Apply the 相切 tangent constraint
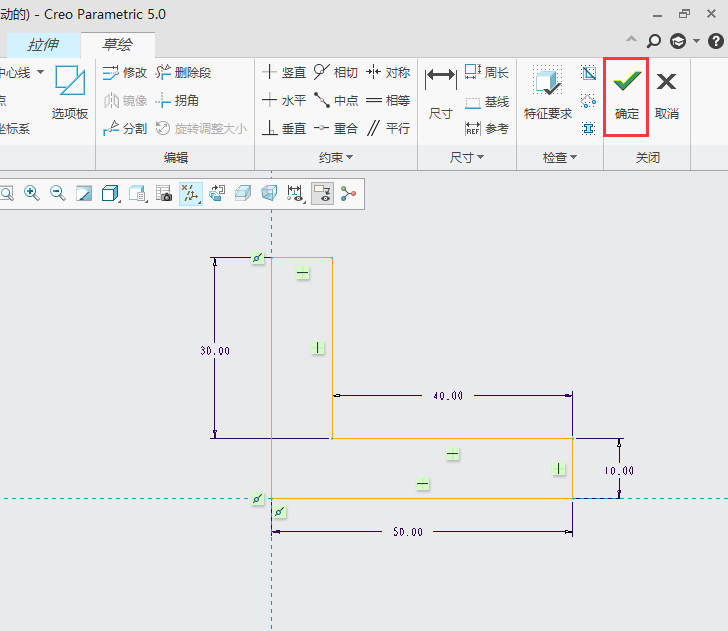 335,72
